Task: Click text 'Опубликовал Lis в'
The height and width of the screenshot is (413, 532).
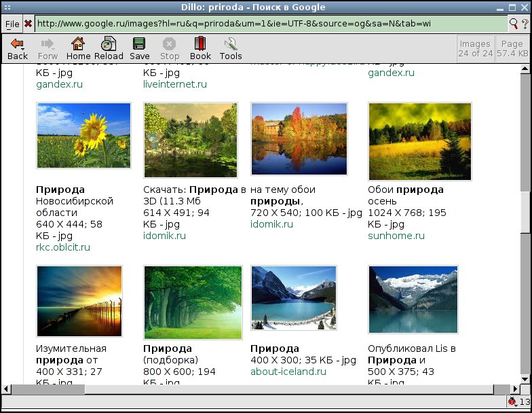Action: point(411,348)
